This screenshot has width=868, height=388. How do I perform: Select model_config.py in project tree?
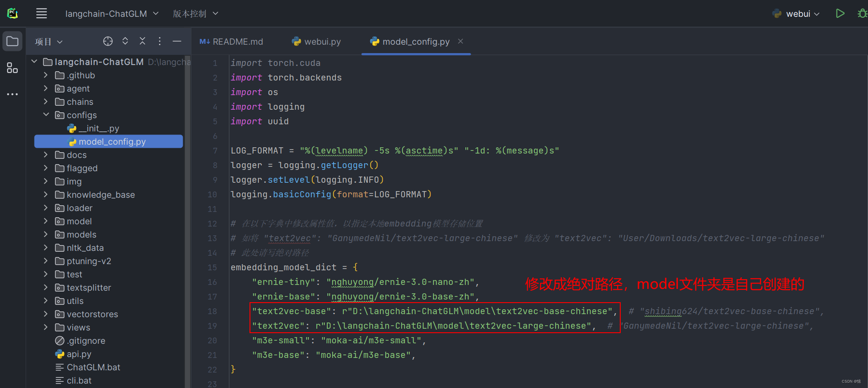(108, 142)
